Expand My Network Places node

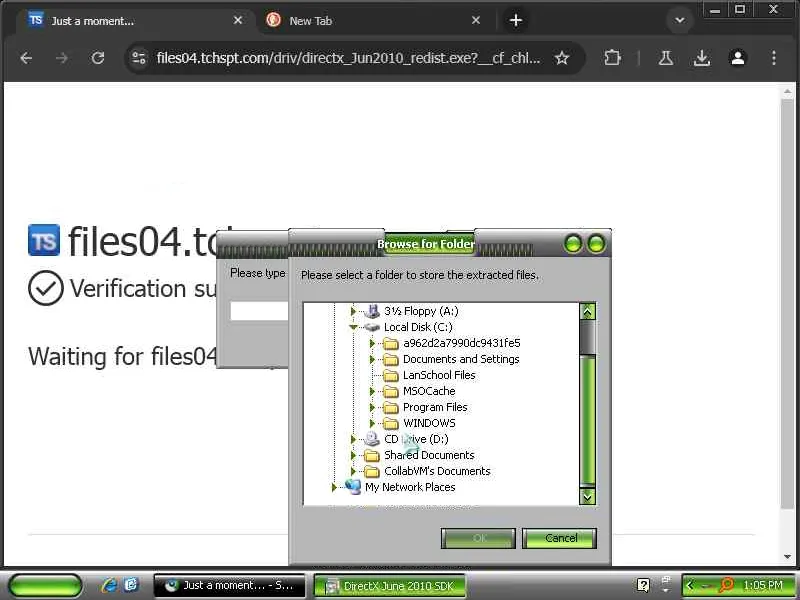[x=334, y=487]
